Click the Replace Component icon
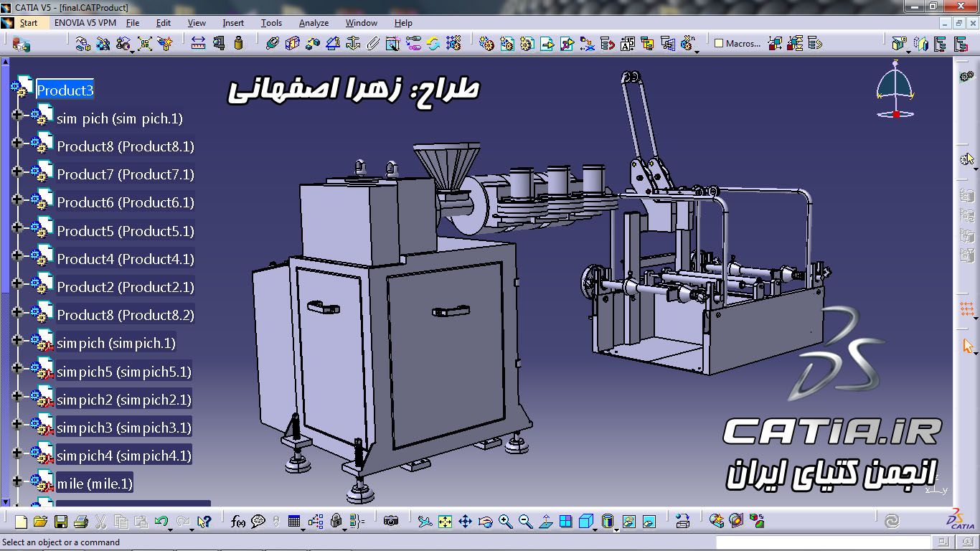Screen dimensions: 980x551 tap(588, 43)
